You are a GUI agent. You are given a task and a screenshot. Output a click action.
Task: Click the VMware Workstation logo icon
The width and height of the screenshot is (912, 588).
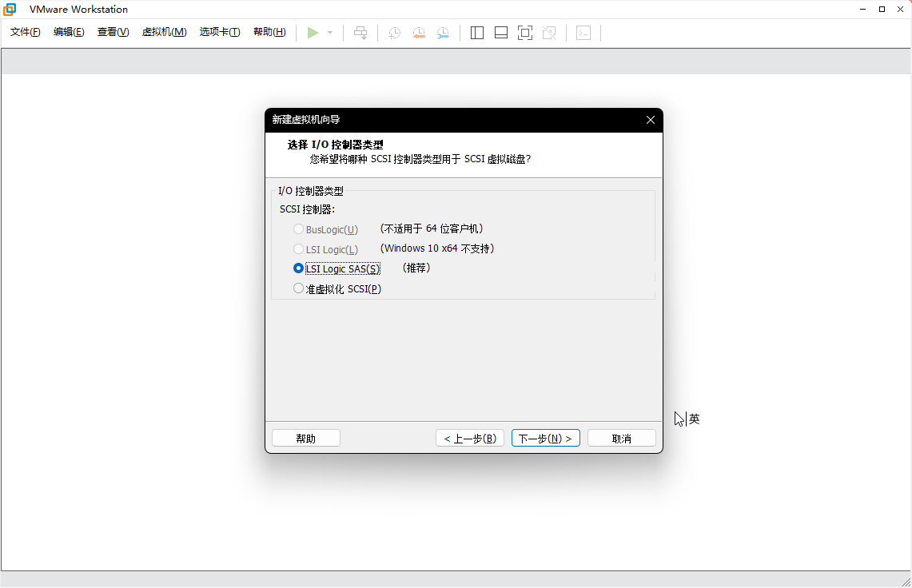point(10,10)
